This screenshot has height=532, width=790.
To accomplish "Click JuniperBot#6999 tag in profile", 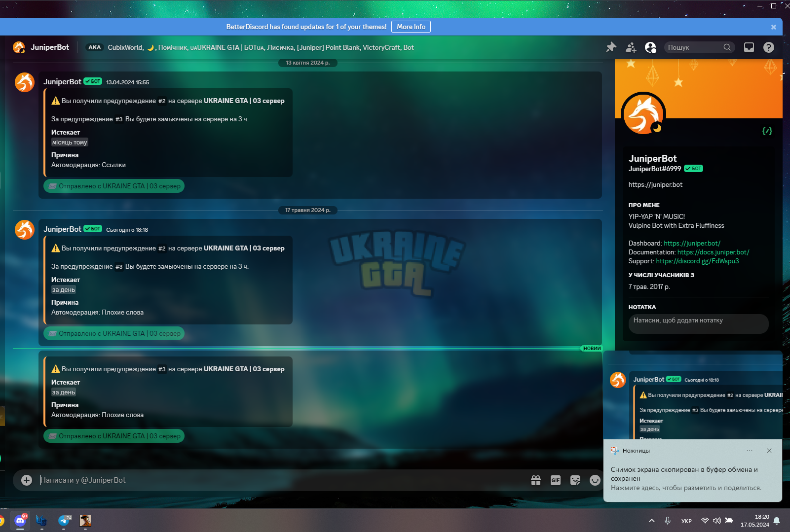I will pyautogui.click(x=655, y=169).
